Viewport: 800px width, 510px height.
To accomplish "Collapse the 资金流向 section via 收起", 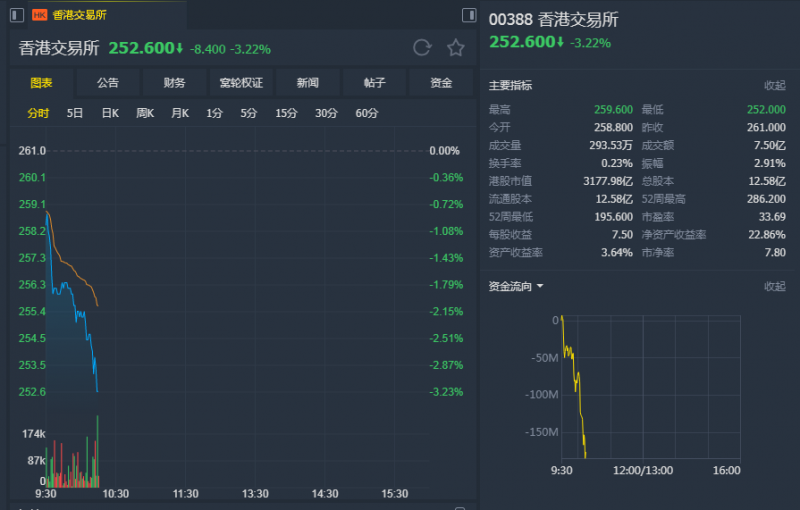I will pos(774,286).
